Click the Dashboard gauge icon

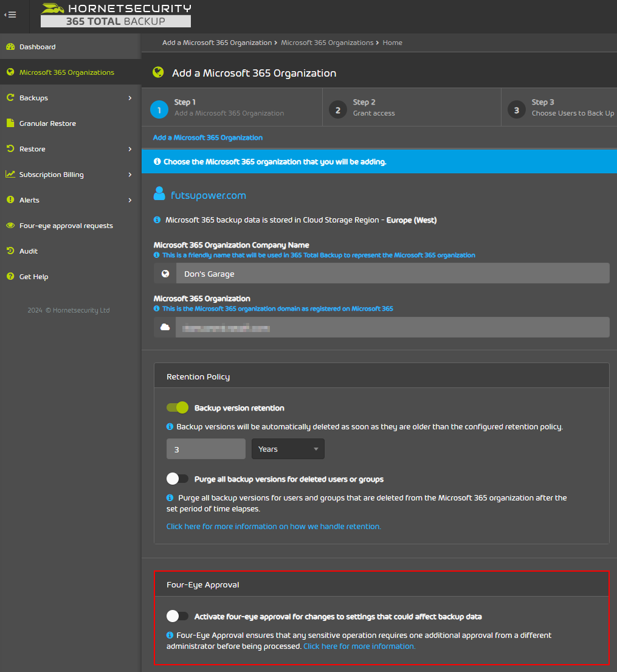10,47
